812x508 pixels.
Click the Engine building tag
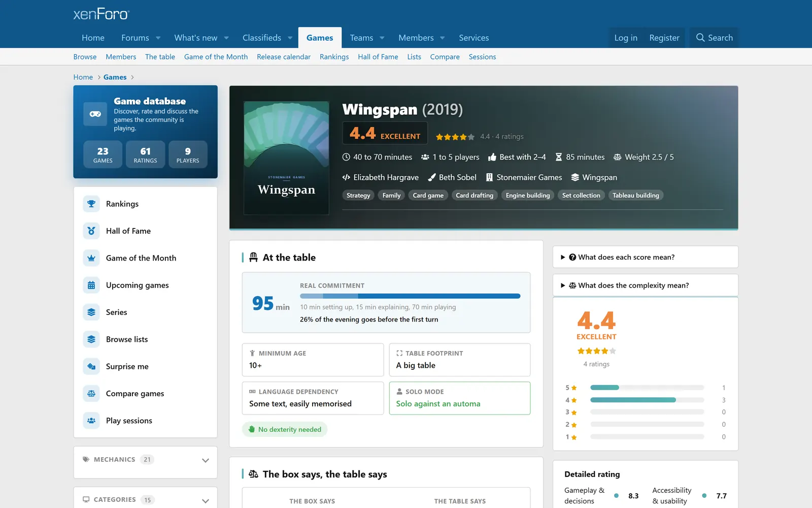(528, 195)
